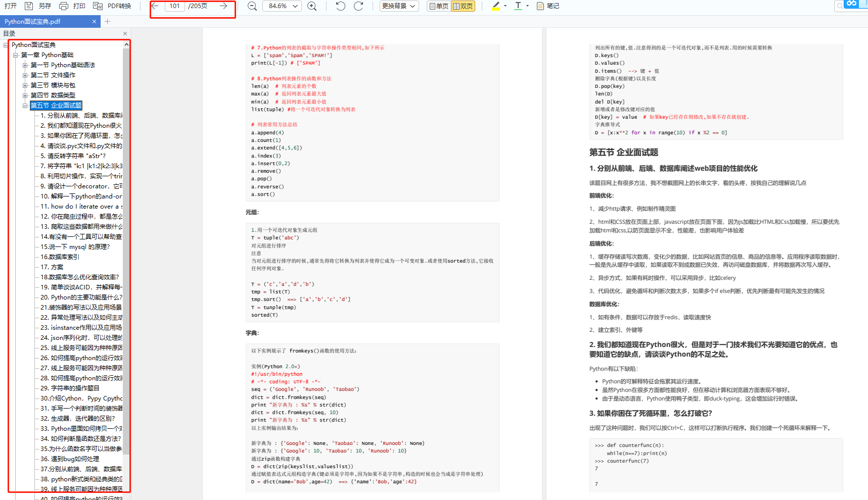Open a new tab with the plus button
This screenshot has height=500, width=868.
tap(107, 21)
